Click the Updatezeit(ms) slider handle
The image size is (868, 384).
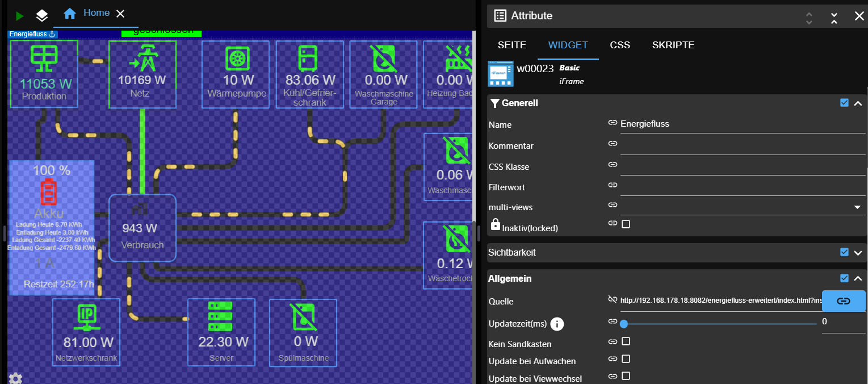tap(624, 324)
